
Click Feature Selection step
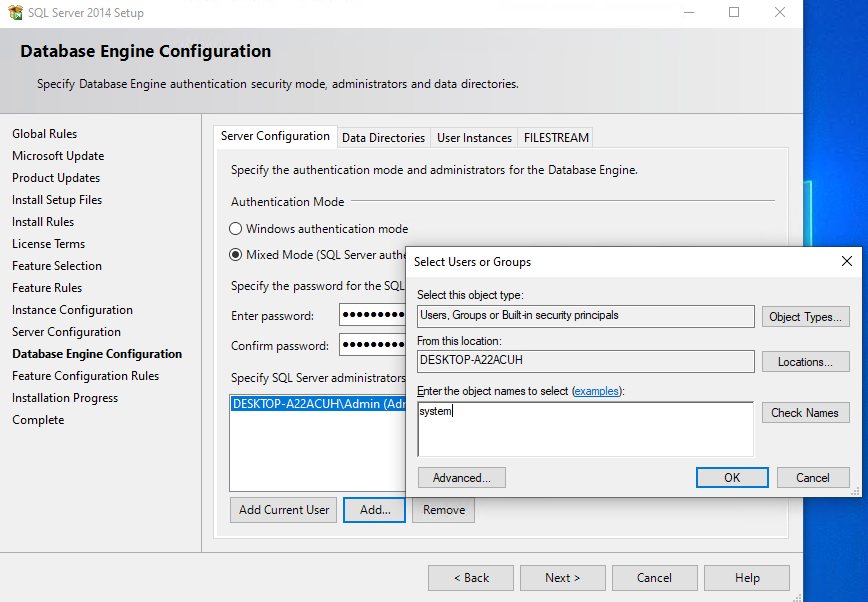click(57, 266)
